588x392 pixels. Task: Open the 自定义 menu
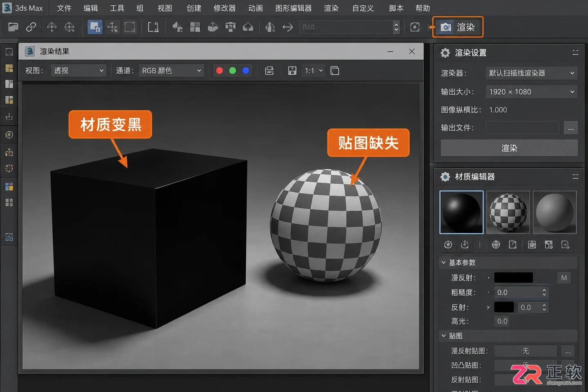pyautogui.click(x=363, y=8)
